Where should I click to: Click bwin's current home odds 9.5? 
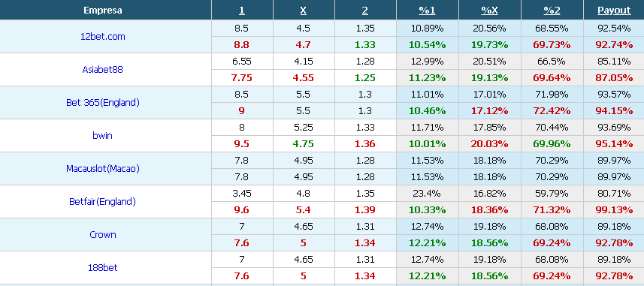pos(242,143)
